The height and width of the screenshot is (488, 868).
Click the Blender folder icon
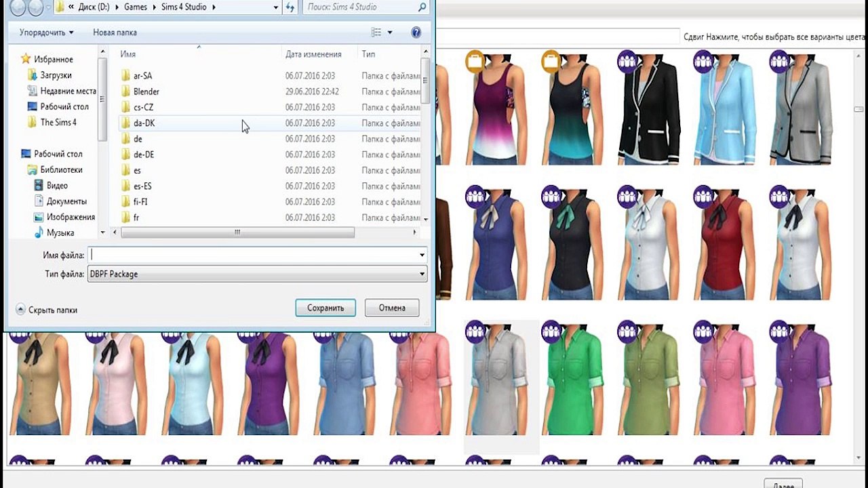(x=125, y=91)
